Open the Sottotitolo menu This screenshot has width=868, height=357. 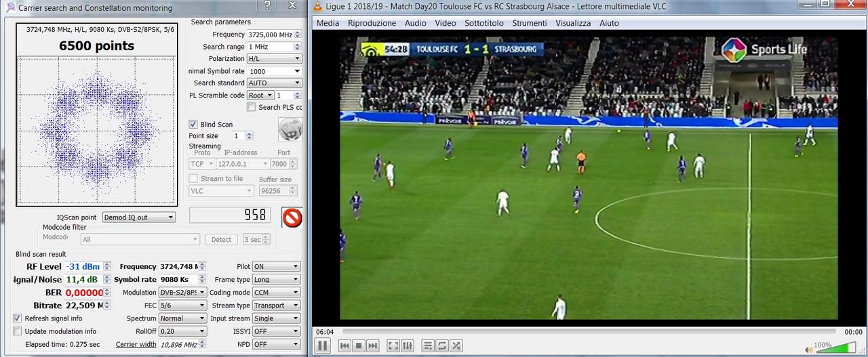[484, 23]
